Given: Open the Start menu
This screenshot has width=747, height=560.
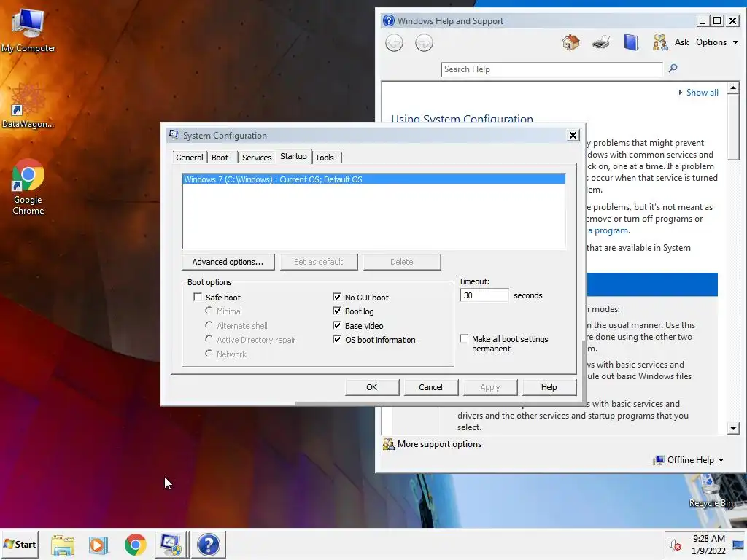Looking at the screenshot, I should point(20,544).
